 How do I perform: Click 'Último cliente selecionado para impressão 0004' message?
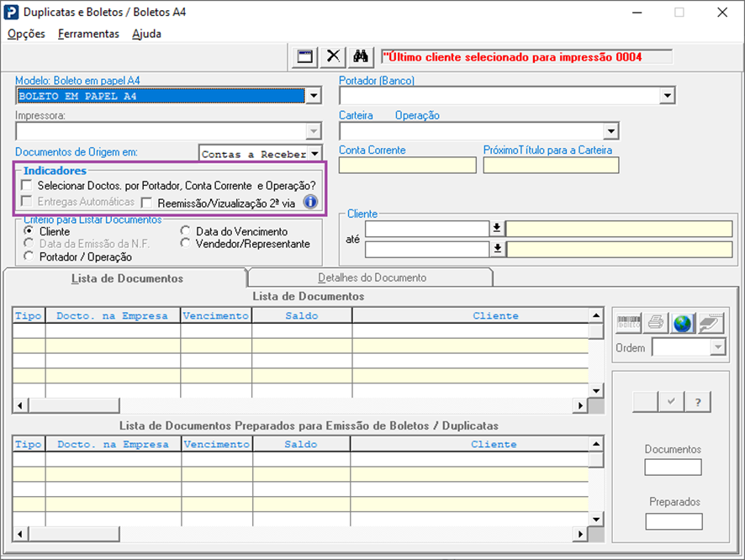[512, 57]
